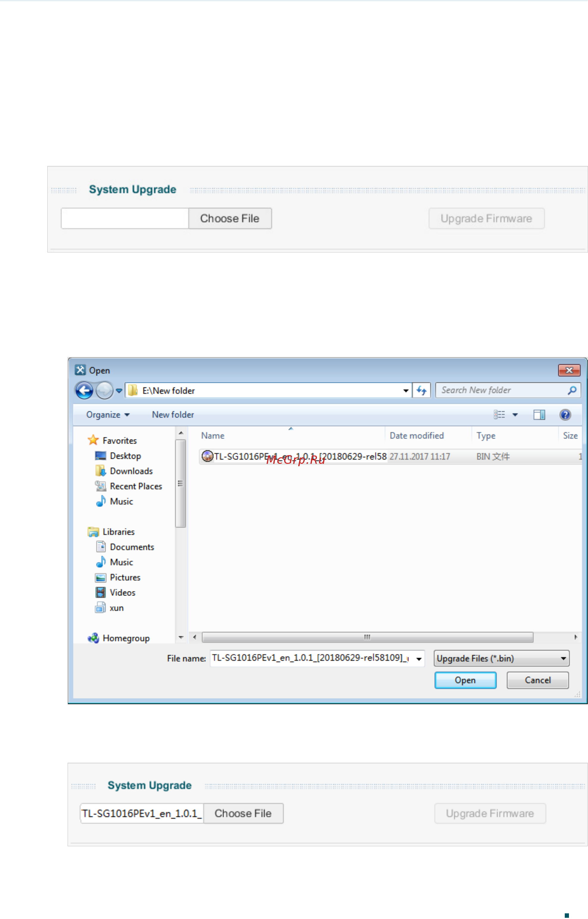
Task: Select Homegroup in the navigation pane
Action: click(119, 639)
